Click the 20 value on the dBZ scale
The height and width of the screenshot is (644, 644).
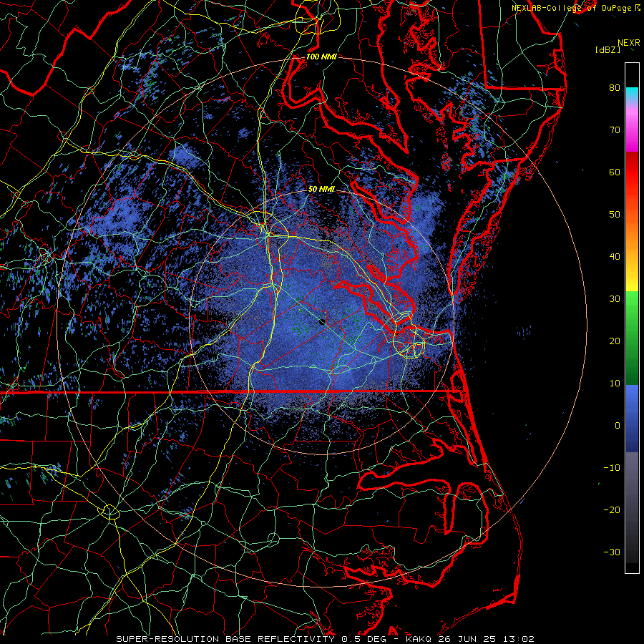click(615, 341)
